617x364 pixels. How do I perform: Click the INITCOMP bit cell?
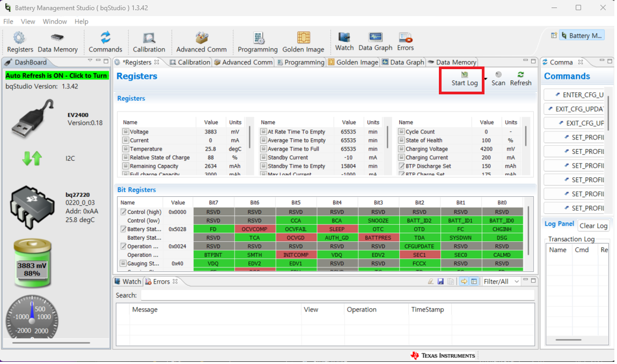pyautogui.click(x=296, y=255)
